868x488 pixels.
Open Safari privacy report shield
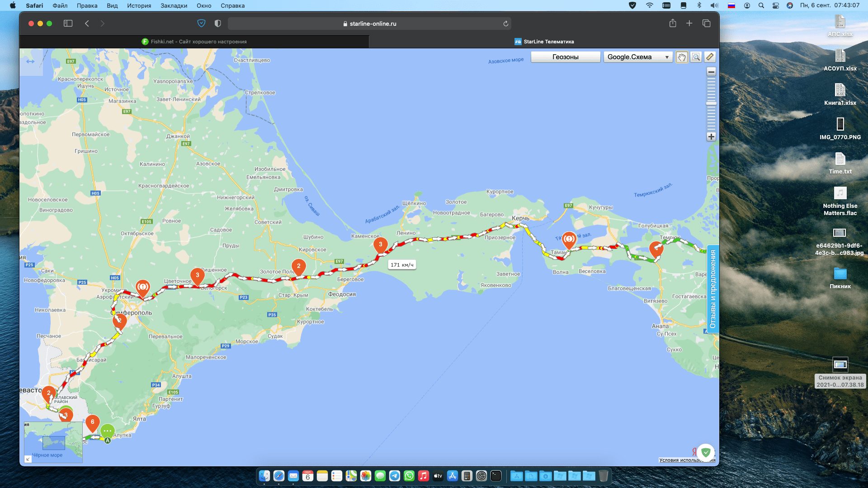(x=202, y=23)
